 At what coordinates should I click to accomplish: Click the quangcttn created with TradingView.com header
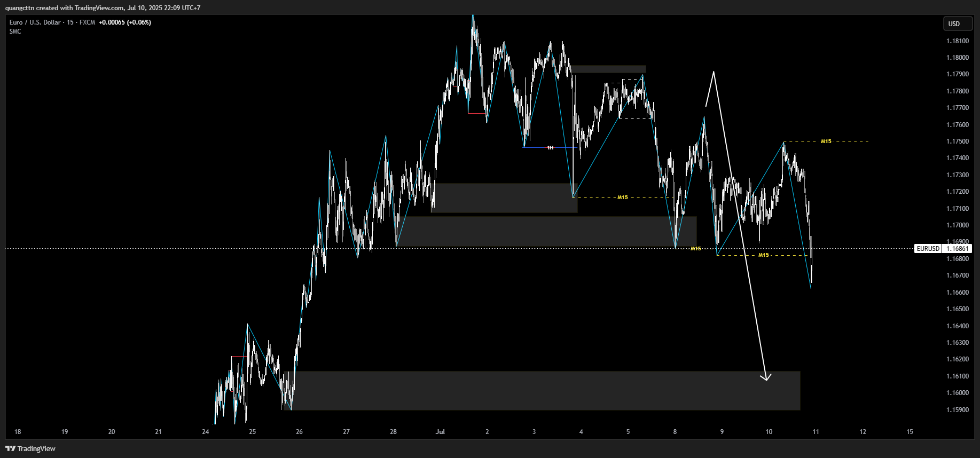click(x=103, y=8)
